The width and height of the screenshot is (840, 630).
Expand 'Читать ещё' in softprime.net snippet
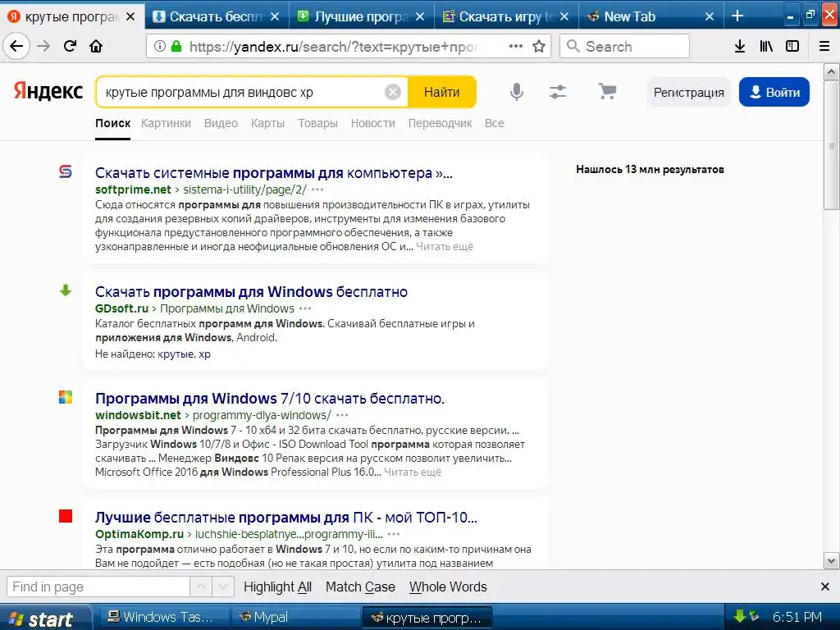point(445,246)
